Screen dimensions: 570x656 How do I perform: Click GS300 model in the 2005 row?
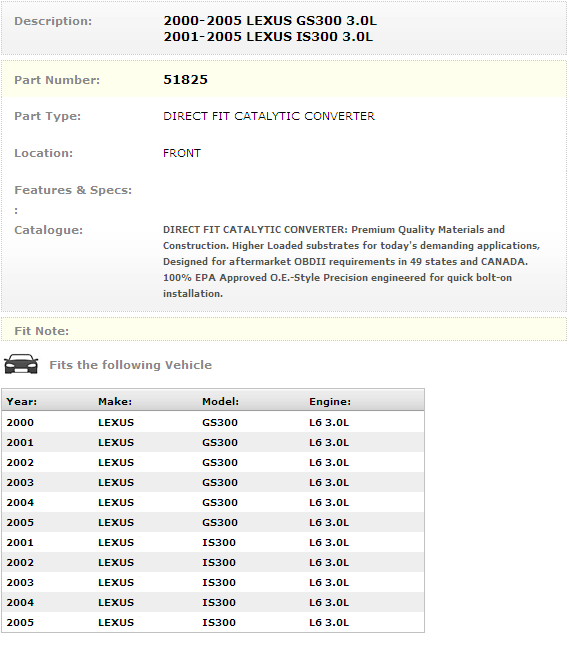(x=220, y=523)
